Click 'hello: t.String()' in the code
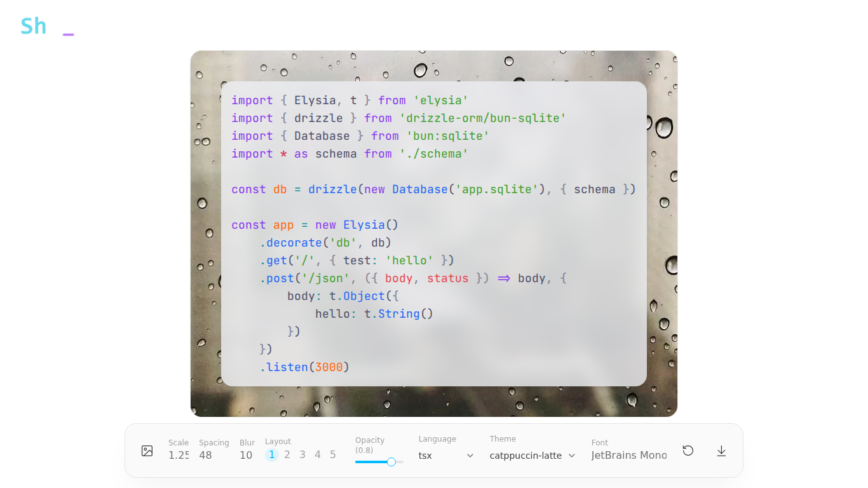The height and width of the screenshot is (488, 868). [374, 314]
